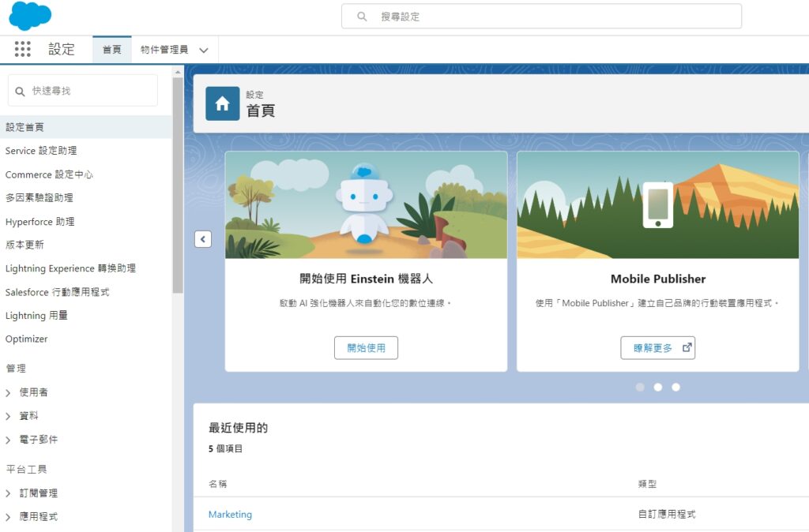This screenshot has height=532, width=809.
Task: Click the Einstein robot illustration
Action: (366, 205)
